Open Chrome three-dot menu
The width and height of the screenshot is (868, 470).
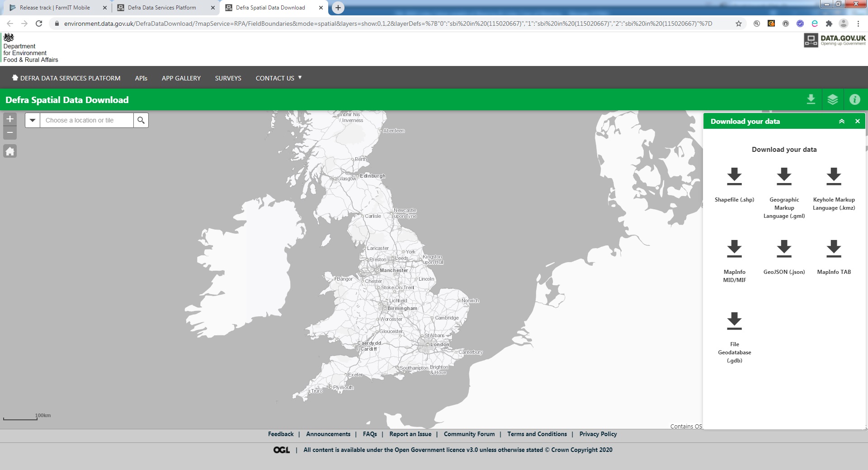click(x=858, y=23)
